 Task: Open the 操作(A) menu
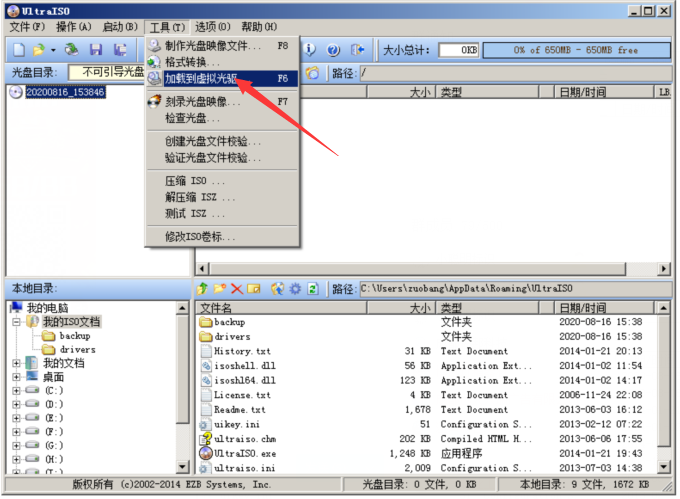click(x=74, y=27)
